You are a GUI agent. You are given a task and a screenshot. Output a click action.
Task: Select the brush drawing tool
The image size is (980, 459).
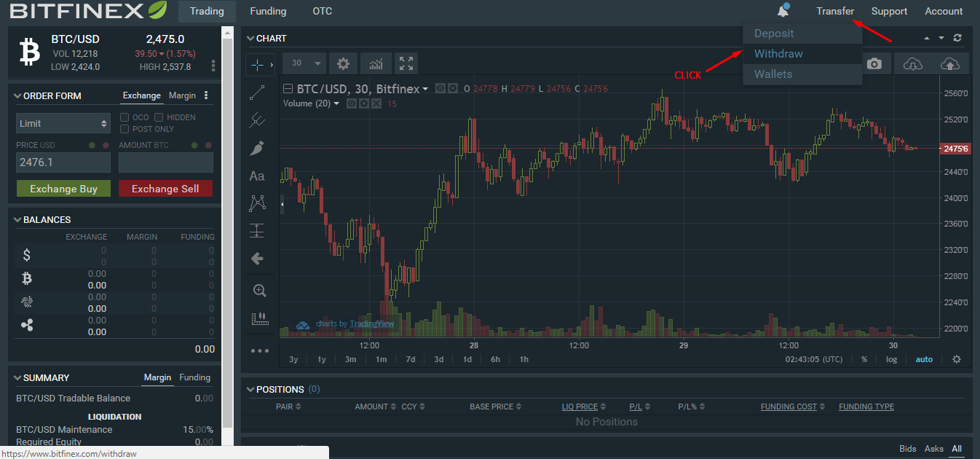(x=257, y=148)
